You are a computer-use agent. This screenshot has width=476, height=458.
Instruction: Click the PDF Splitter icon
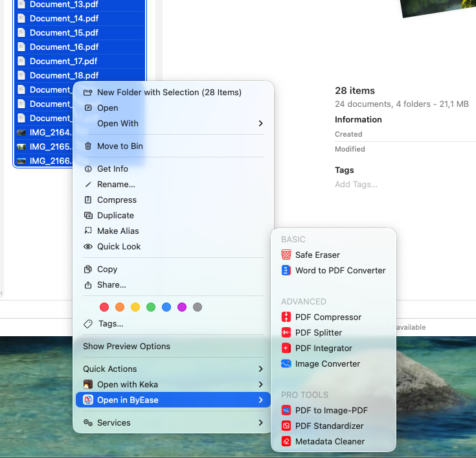click(286, 332)
